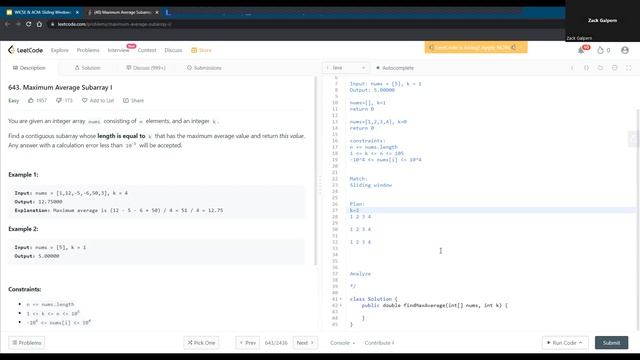Enter editor fullscreen mode
Viewport: 640px width, 360px height.
pos(629,68)
